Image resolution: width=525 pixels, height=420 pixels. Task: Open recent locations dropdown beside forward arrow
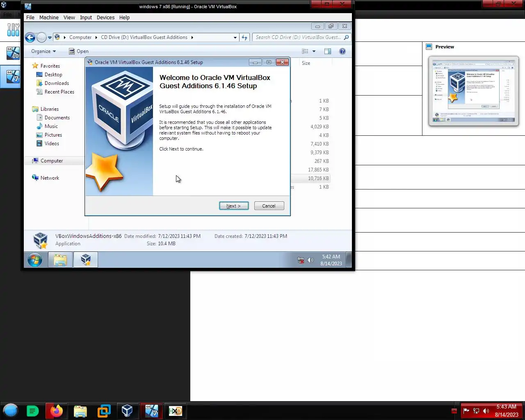pos(50,38)
